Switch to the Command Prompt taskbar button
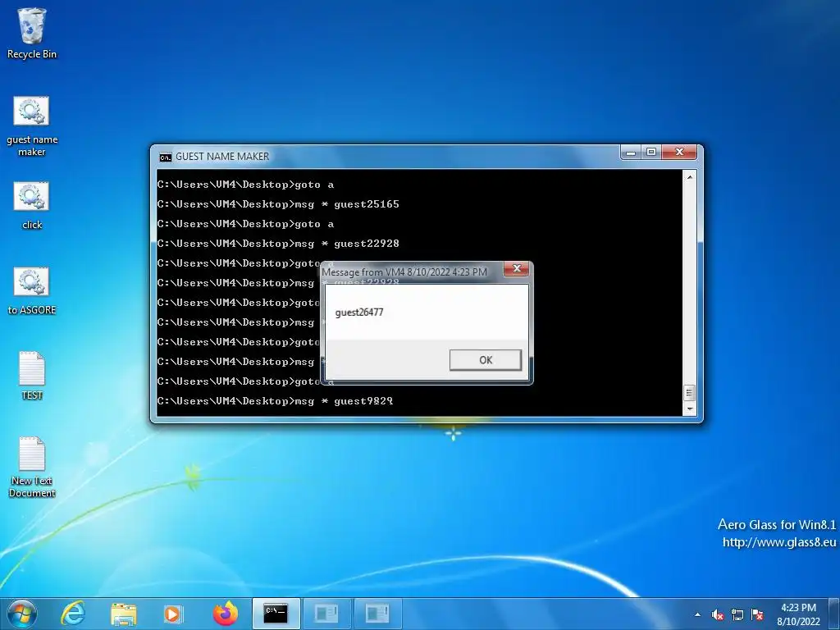The image size is (840, 630). coord(276,614)
